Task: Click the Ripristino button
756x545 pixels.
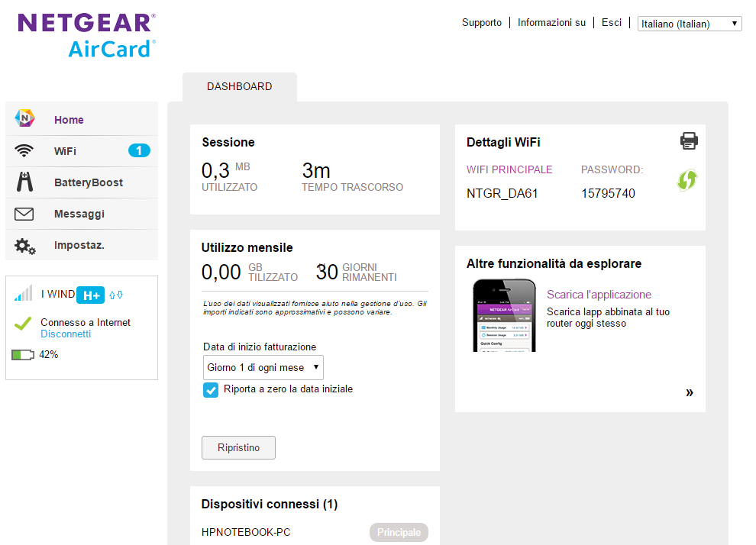Action: click(x=239, y=447)
